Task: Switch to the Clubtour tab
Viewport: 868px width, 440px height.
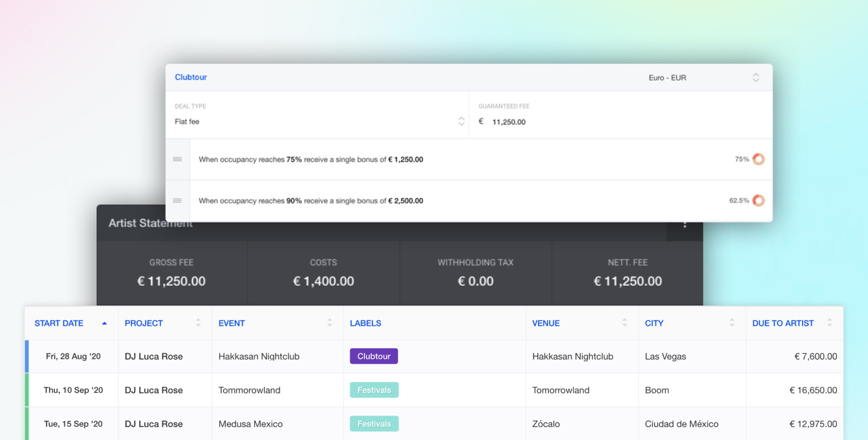Action: pos(191,77)
